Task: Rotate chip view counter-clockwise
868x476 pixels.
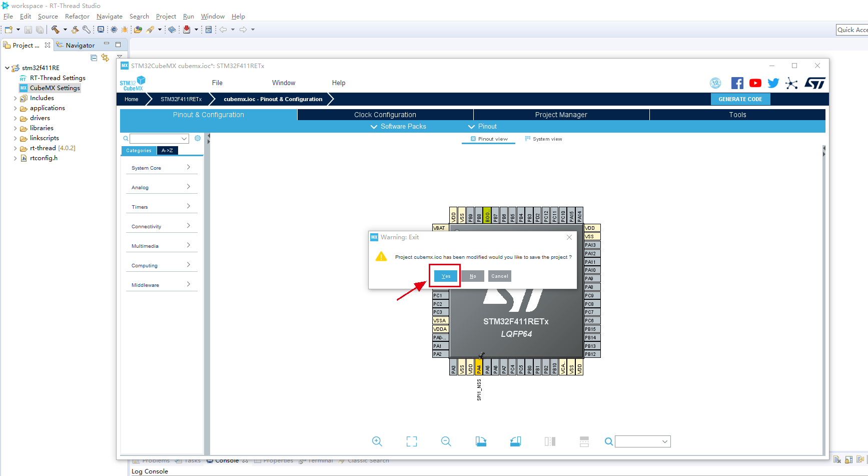Action: coord(516,441)
